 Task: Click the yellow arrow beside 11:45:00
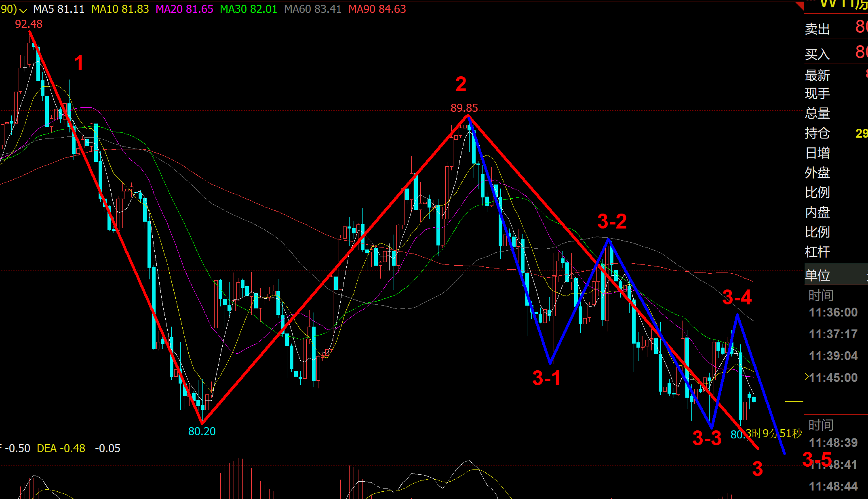tap(807, 377)
